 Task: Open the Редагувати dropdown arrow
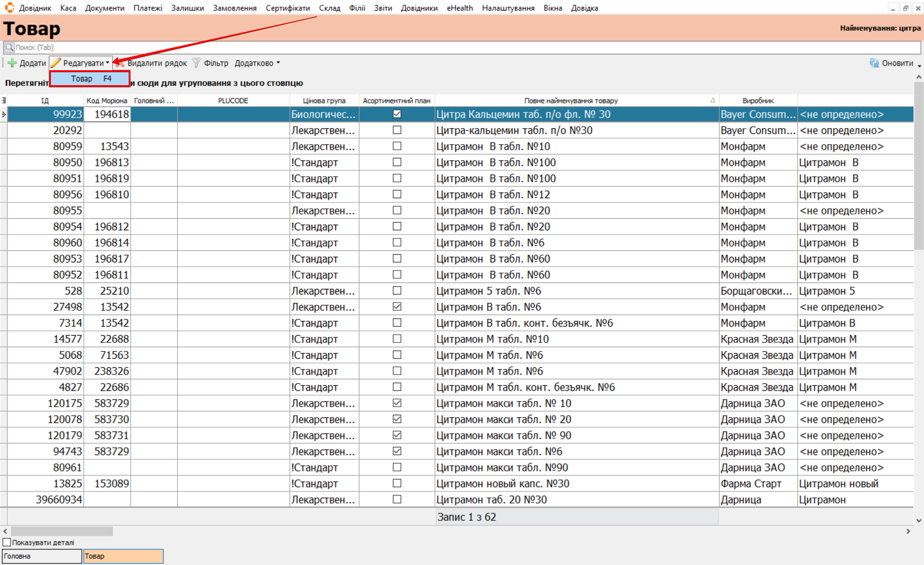(x=107, y=63)
